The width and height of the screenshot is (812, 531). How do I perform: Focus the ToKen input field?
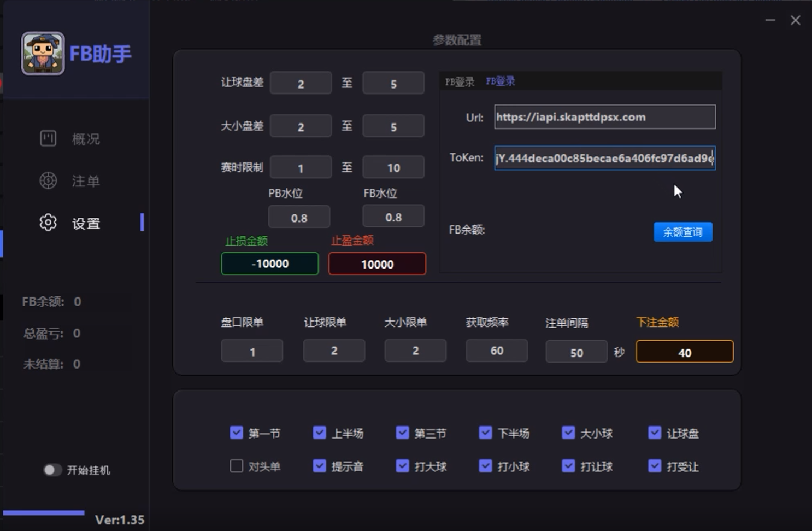604,158
